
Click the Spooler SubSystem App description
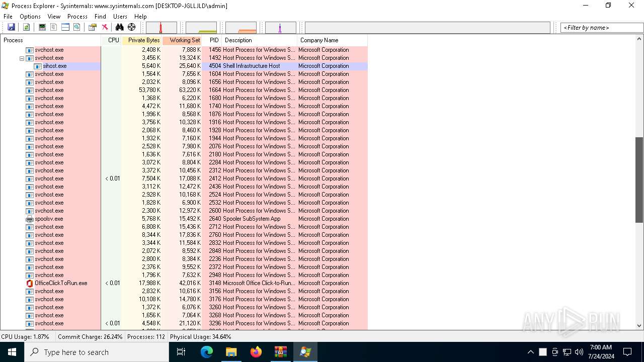click(x=252, y=219)
